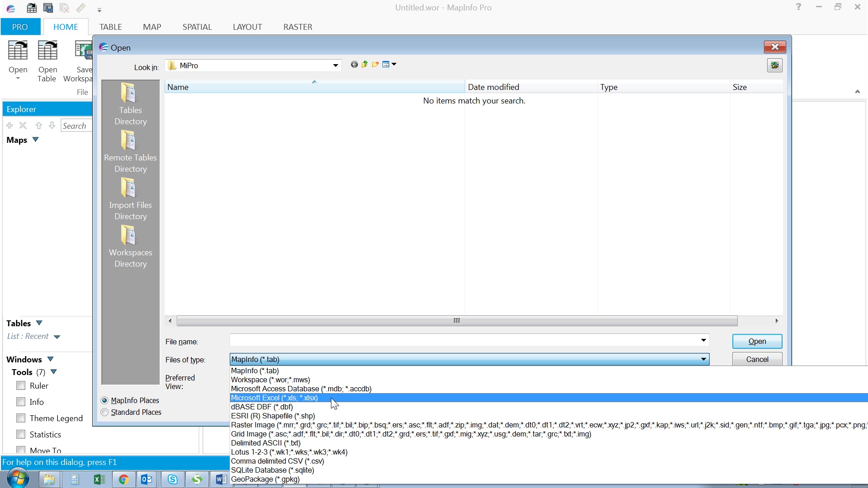This screenshot has width=868, height=488.
Task: Open the Import Files Directory shortcut
Action: [x=130, y=197]
